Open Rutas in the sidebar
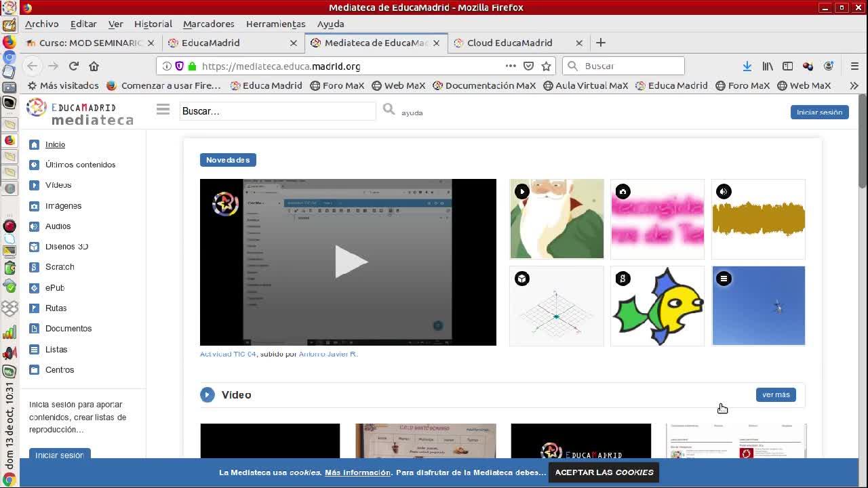The height and width of the screenshot is (488, 868). (x=56, y=308)
